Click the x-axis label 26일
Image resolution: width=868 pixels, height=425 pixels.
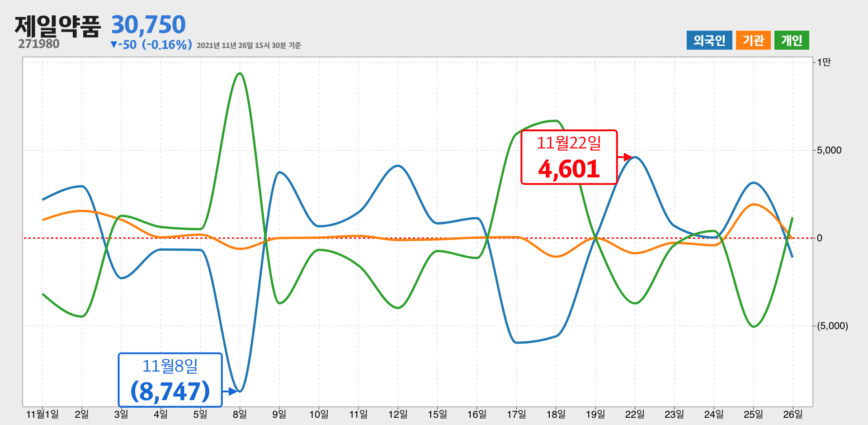(793, 414)
